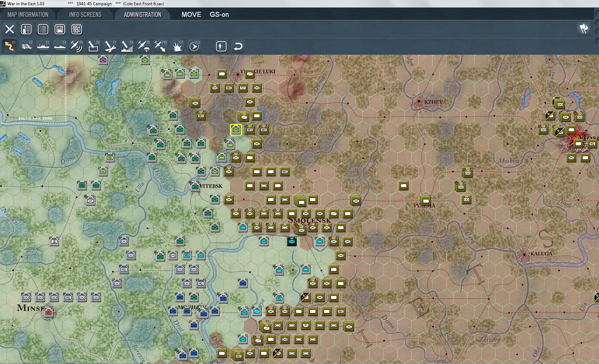Select F1 move mode icon
This screenshot has height=364, width=599.
click(x=9, y=46)
